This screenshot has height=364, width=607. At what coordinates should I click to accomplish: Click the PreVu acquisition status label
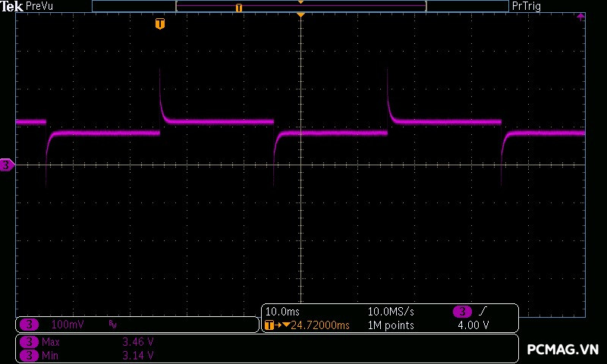pyautogui.click(x=39, y=6)
